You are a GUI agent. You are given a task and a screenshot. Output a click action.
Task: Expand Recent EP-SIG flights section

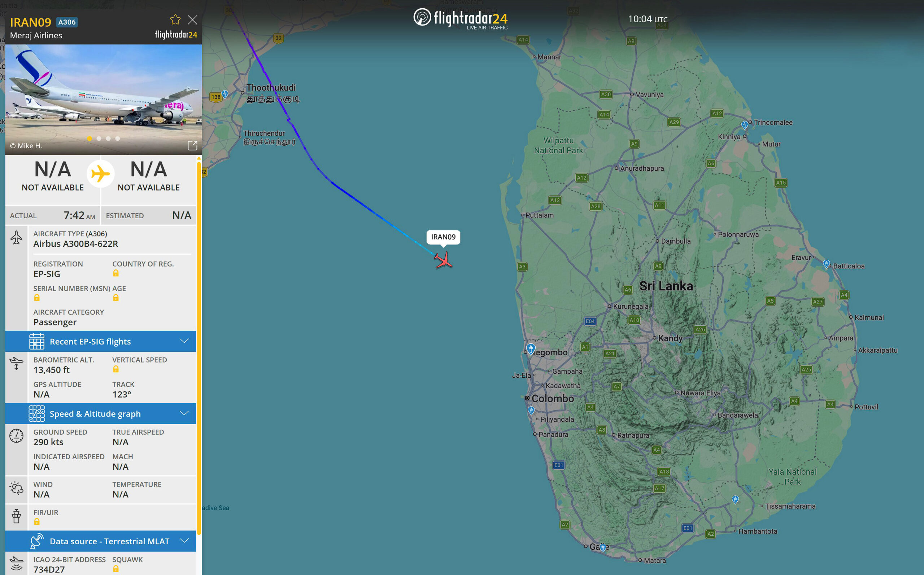click(x=100, y=341)
